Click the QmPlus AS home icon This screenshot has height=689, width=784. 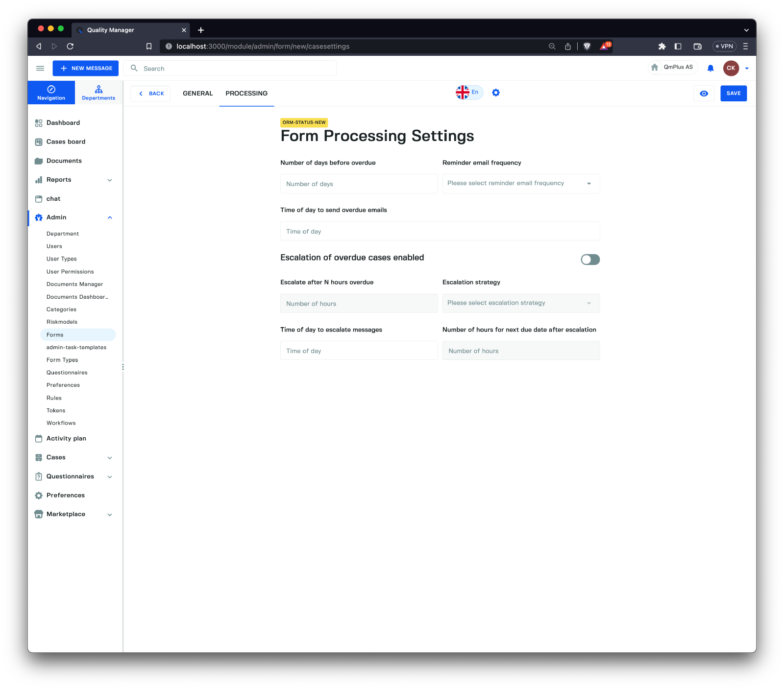point(655,68)
